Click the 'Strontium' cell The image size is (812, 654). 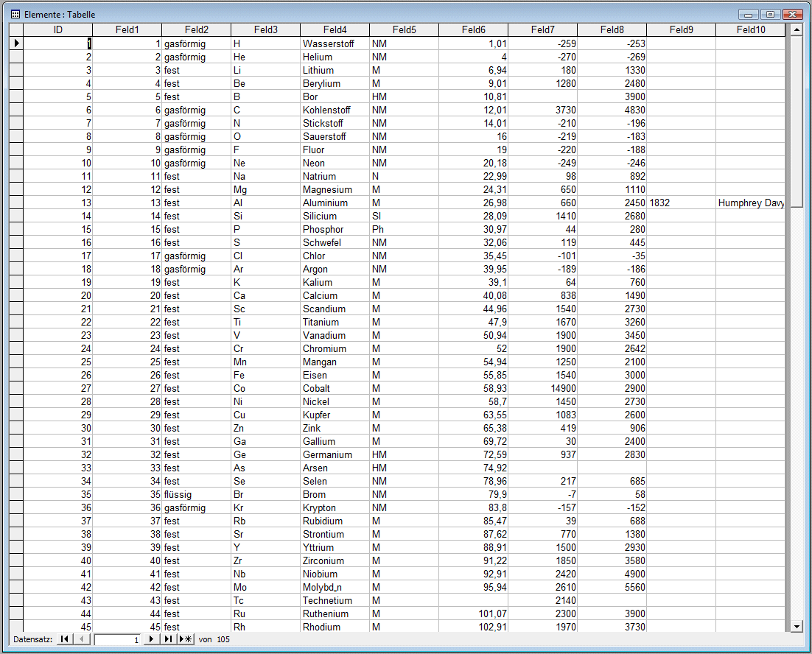(x=335, y=534)
